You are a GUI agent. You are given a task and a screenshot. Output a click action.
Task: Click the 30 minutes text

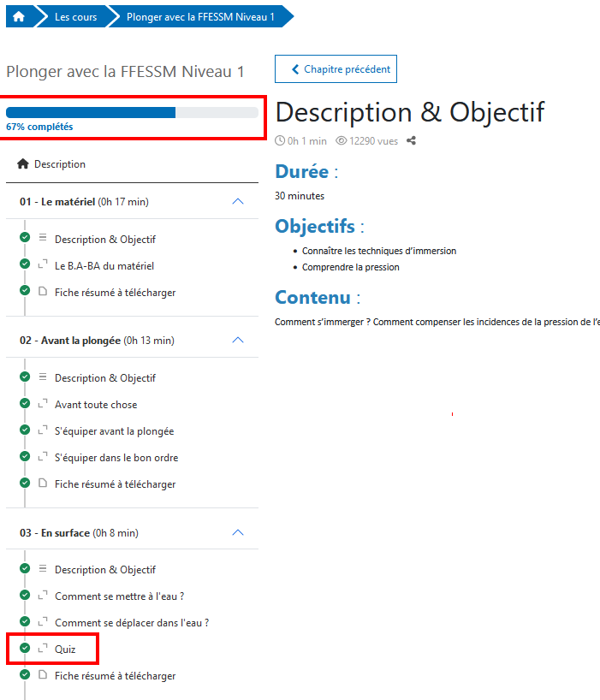[x=300, y=196]
